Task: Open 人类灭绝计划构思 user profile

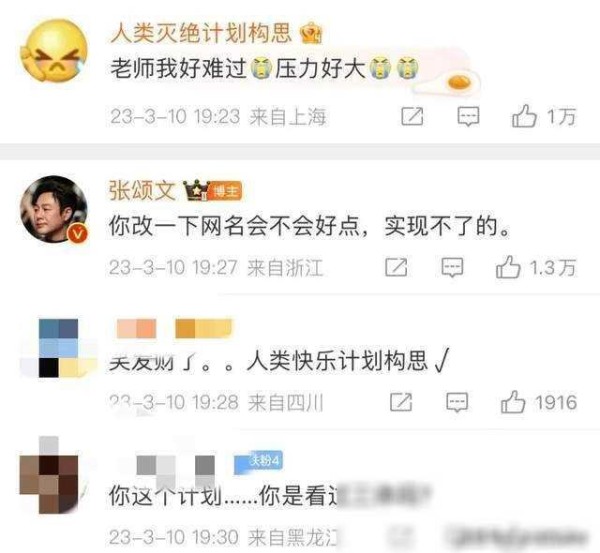Action: pyautogui.click(x=201, y=33)
